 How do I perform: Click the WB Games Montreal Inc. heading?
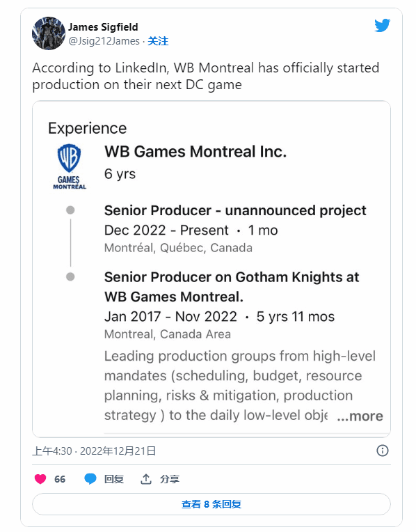pos(195,151)
